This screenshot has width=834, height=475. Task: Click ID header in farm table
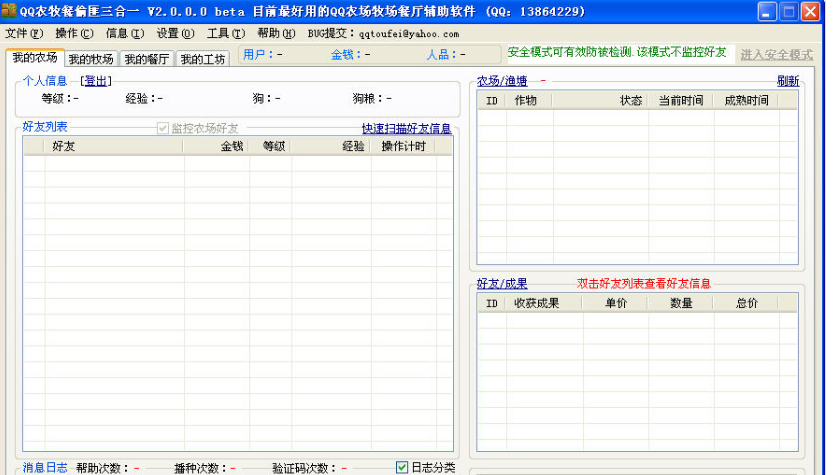tap(492, 101)
